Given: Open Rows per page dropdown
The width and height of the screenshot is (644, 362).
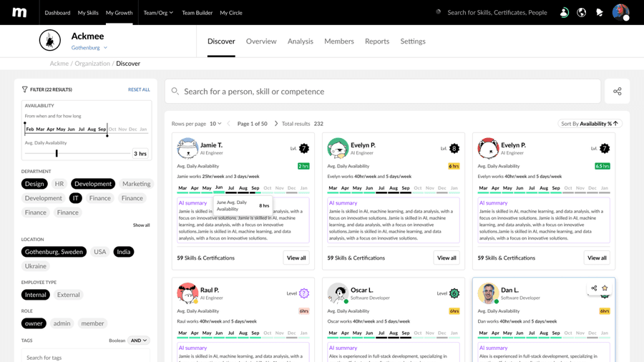Looking at the screenshot, I should tap(215, 124).
